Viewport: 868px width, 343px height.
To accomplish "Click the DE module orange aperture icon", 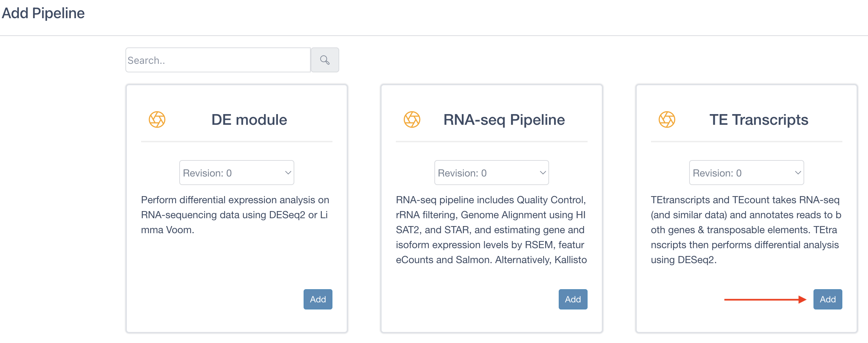I will click(157, 119).
